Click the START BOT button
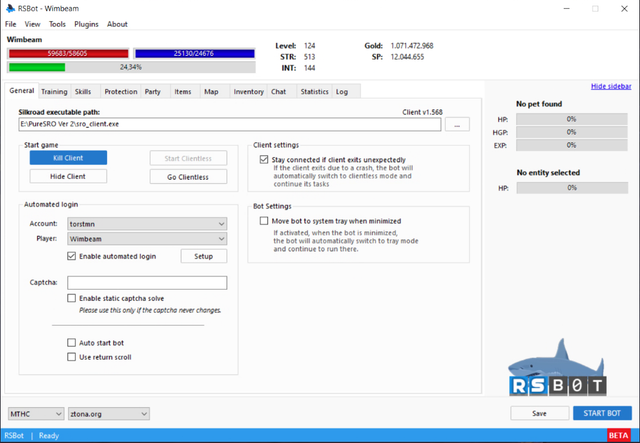 [x=602, y=413]
